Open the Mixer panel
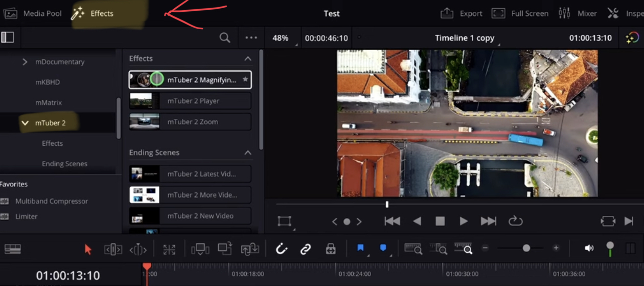The height and width of the screenshot is (286, 644). [578, 13]
